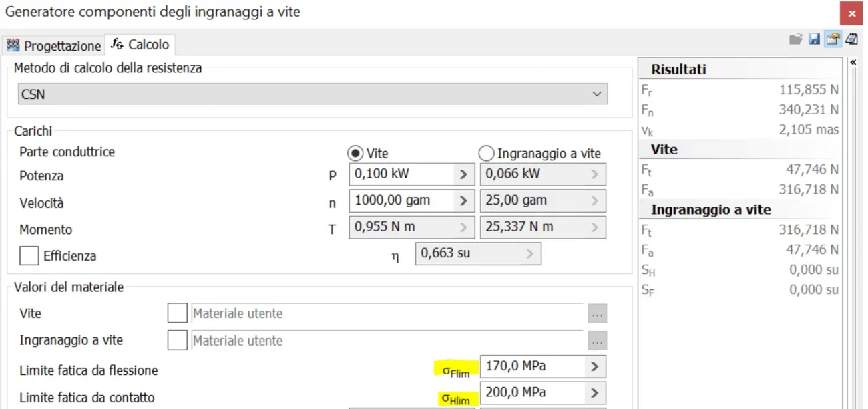
Task: Click the 0,100 kW power field
Action: point(401,174)
